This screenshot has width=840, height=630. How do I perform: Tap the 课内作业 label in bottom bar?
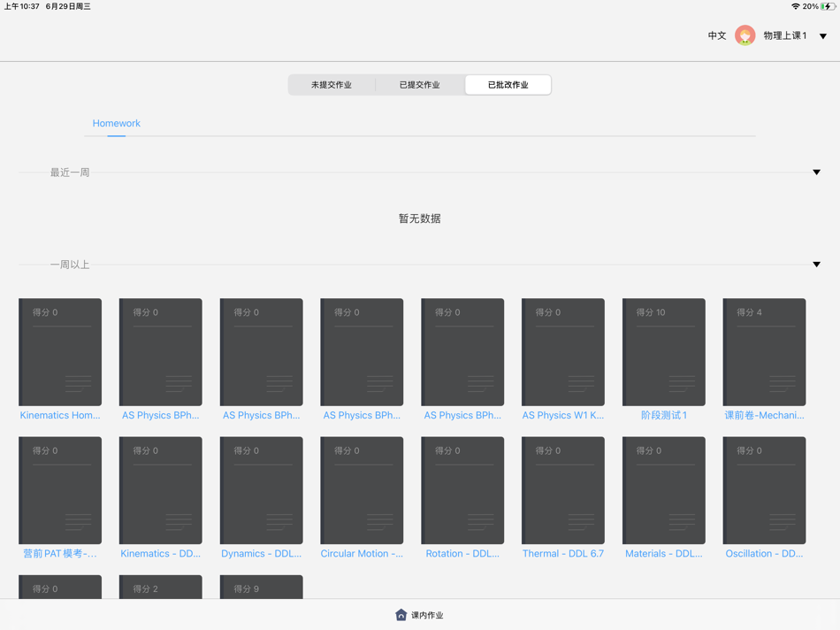pyautogui.click(x=427, y=615)
